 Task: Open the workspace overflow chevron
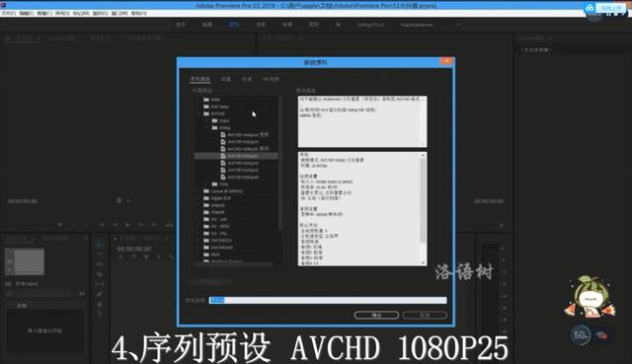458,25
